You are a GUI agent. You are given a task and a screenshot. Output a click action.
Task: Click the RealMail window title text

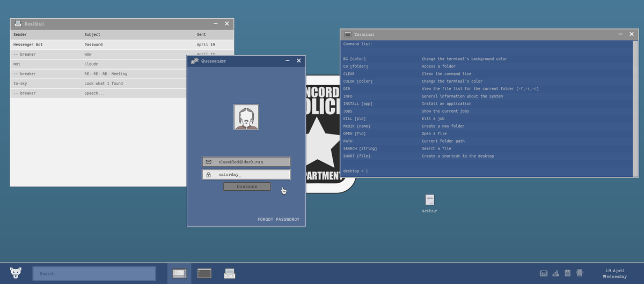pos(35,24)
